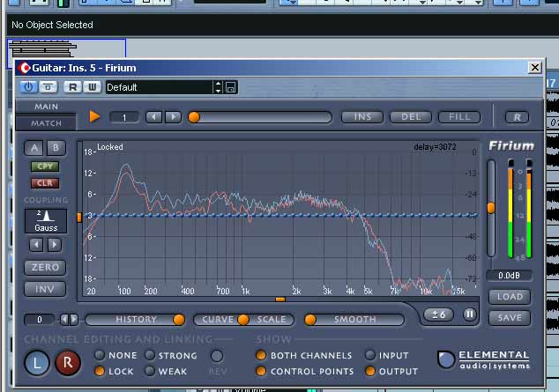This screenshot has width=559, height=392.
Task: Click the history value field showing 0
Action: 39,320
